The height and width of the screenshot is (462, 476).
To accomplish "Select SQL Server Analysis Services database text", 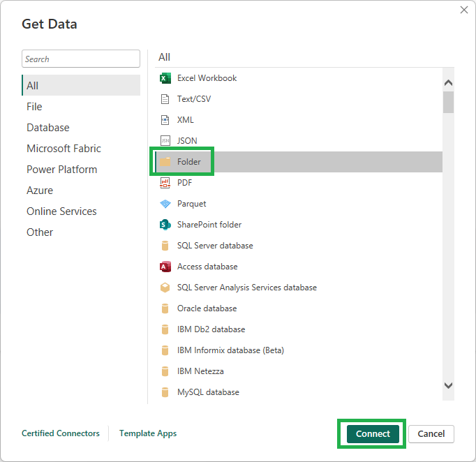I will tap(247, 288).
